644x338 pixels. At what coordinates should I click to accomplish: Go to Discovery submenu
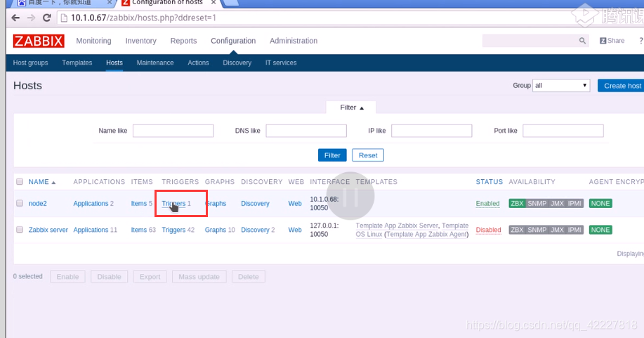coord(237,63)
